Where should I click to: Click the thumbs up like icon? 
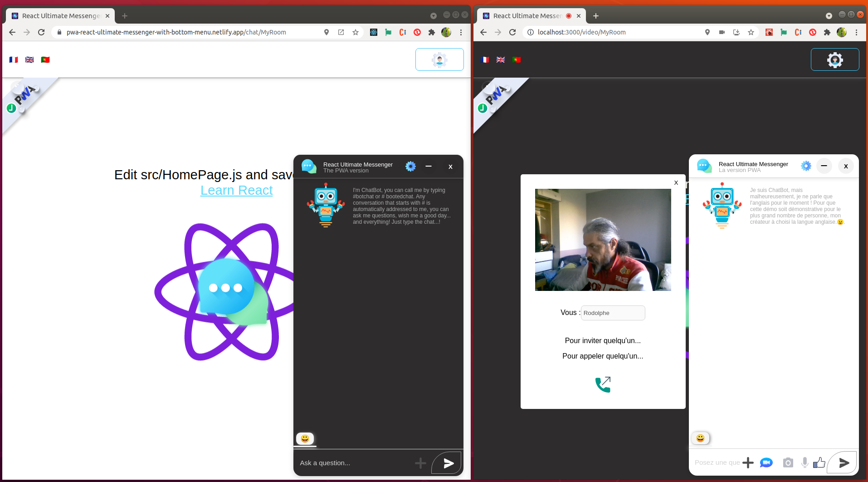(x=819, y=462)
